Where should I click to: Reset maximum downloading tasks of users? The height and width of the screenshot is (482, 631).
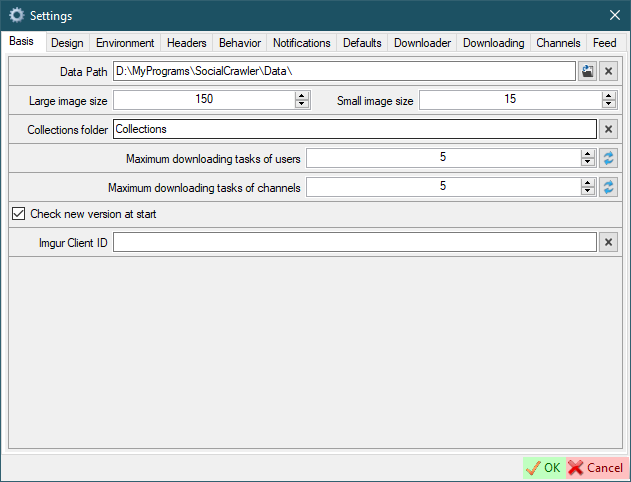(608, 158)
